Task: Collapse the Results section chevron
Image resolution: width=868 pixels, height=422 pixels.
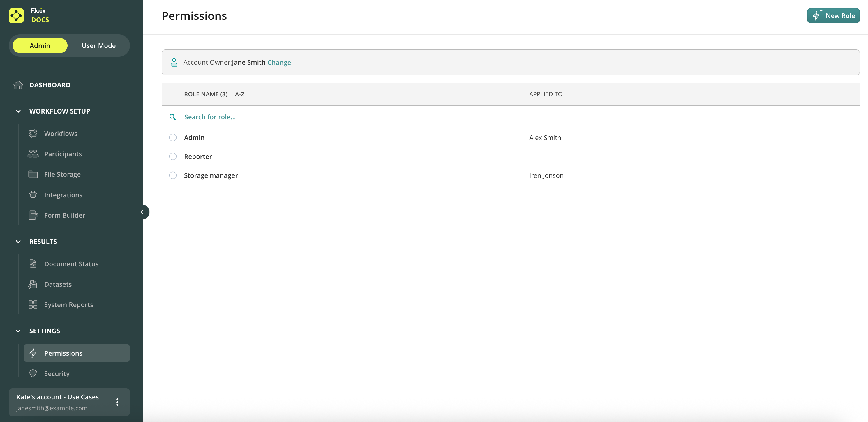Action: click(18, 242)
